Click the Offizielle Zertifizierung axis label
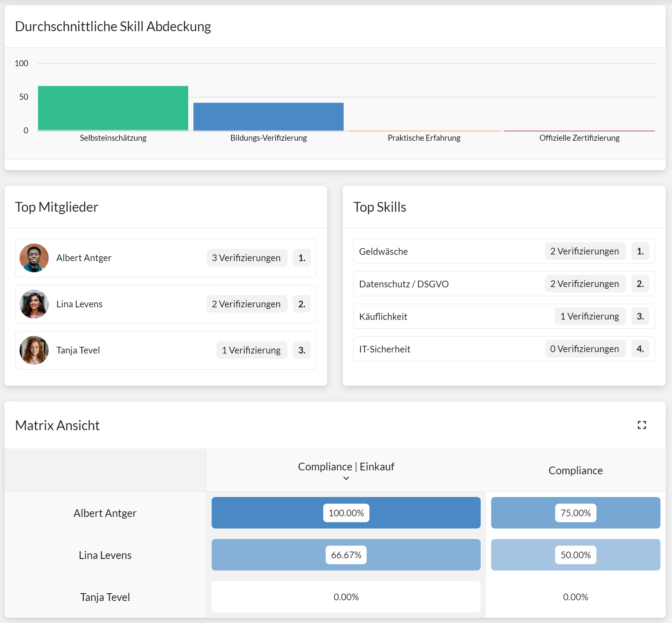The height and width of the screenshot is (623, 672). pos(579,138)
